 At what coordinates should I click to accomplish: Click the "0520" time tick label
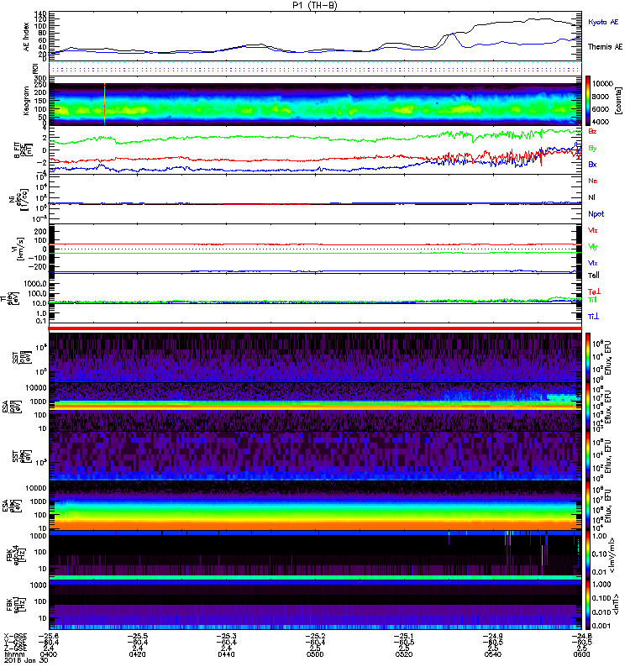click(404, 654)
